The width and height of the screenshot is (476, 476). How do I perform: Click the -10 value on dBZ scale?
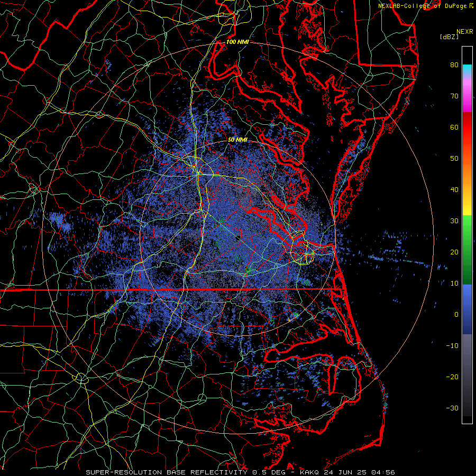pyautogui.click(x=452, y=346)
